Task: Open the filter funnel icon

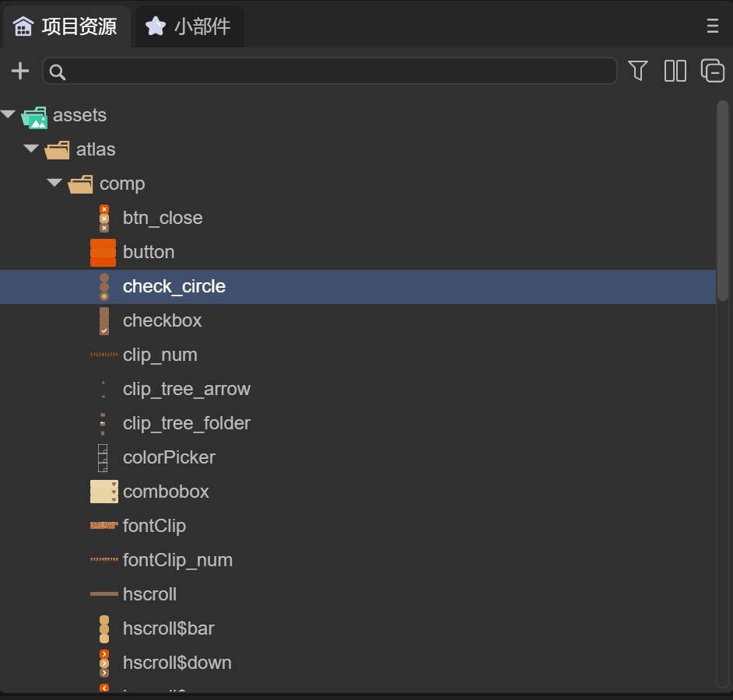Action: [638, 71]
